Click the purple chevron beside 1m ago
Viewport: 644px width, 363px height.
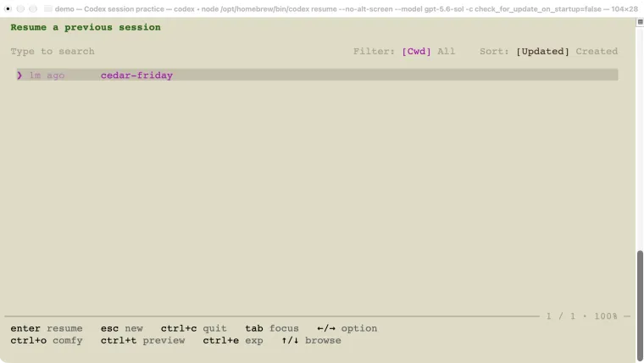[x=19, y=75]
